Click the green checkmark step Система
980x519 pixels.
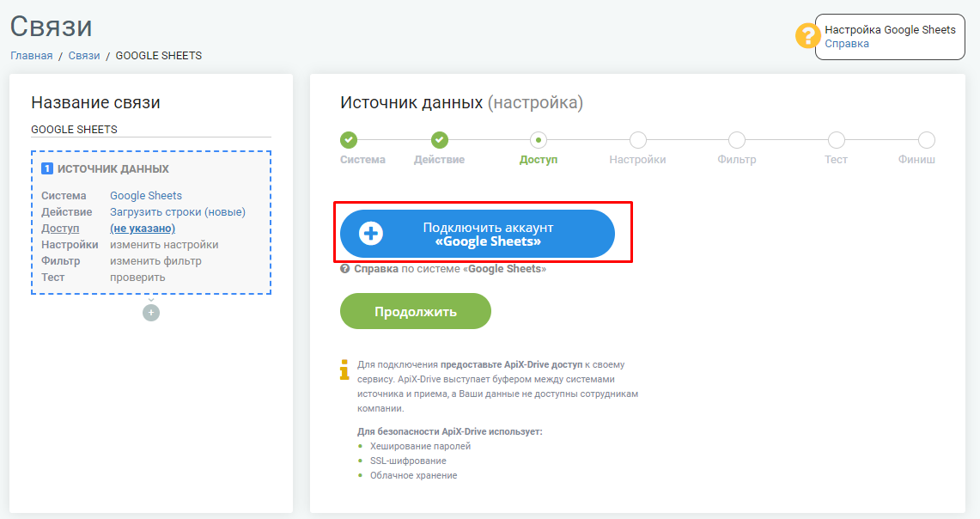click(x=349, y=139)
